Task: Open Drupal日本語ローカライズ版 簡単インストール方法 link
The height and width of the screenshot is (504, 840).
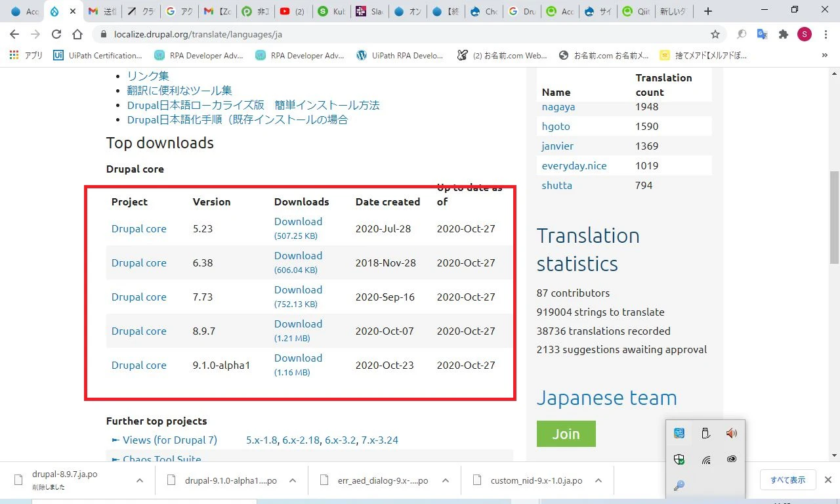Action: (253, 105)
